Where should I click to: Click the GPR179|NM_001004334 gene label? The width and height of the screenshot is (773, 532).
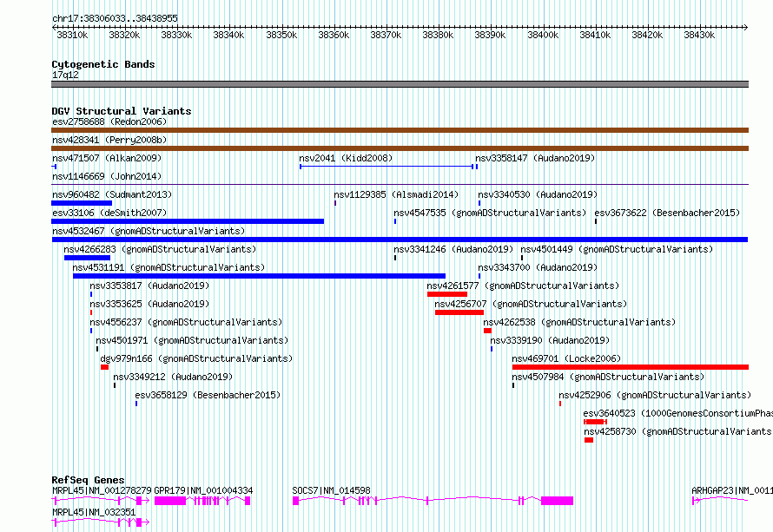(x=203, y=490)
